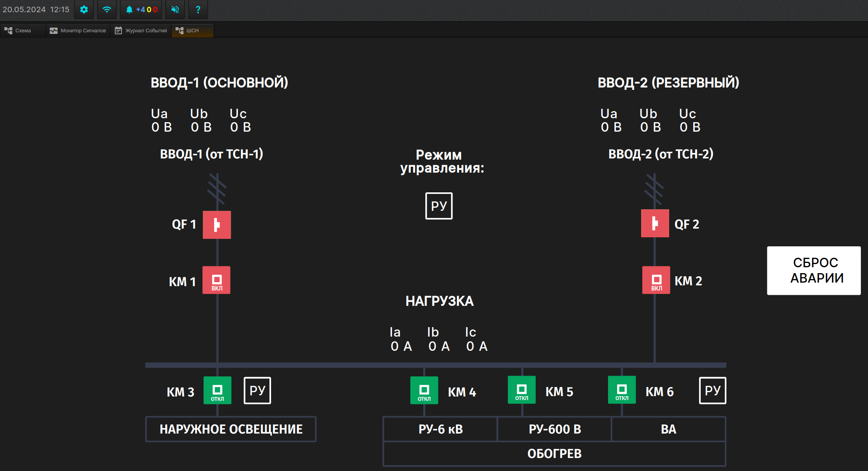Click the РУ mode box next to KM 6
This screenshot has width=868, height=471.
713,391
